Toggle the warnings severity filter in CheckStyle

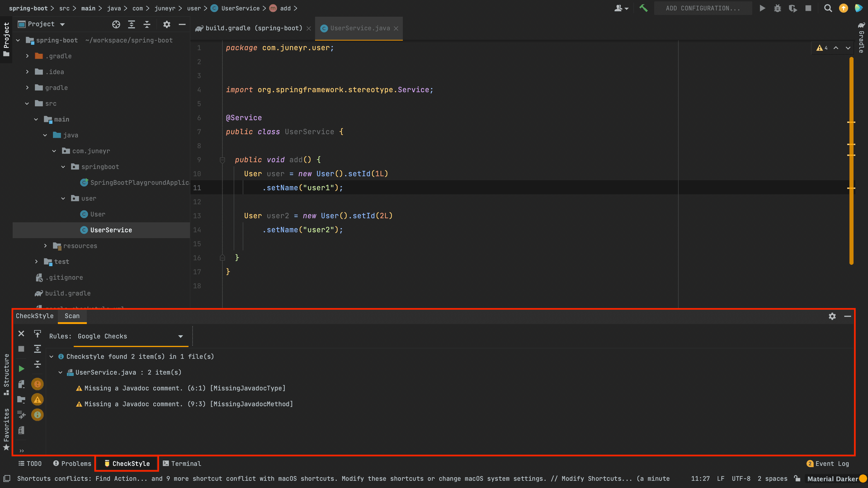coord(37,399)
